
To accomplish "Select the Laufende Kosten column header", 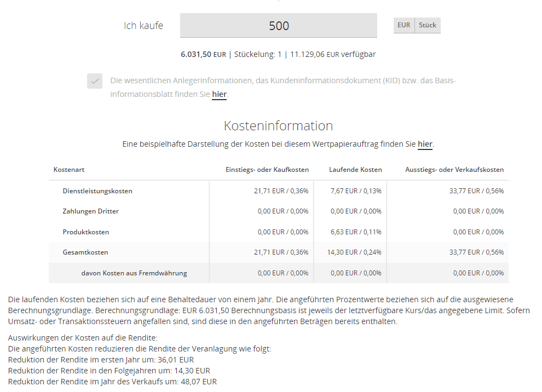I will click(x=355, y=170).
